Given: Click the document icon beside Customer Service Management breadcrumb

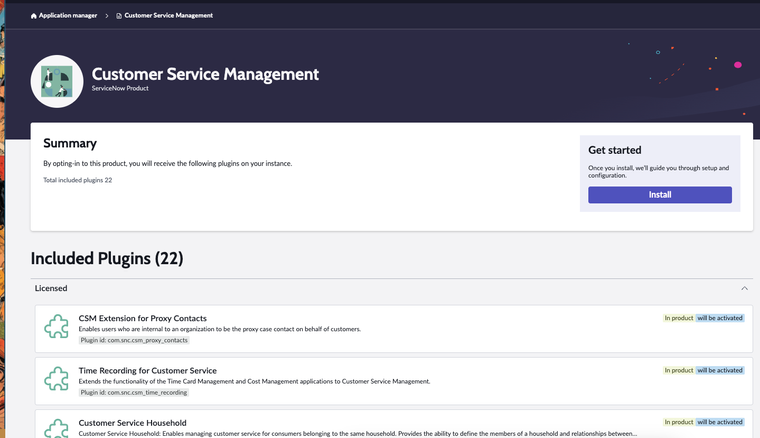Looking at the screenshot, I should tap(119, 16).
